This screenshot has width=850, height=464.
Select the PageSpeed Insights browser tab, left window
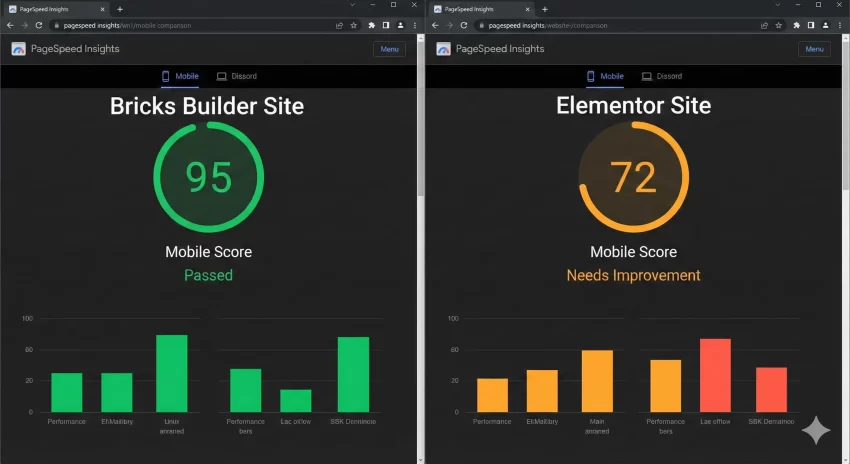tap(57, 9)
